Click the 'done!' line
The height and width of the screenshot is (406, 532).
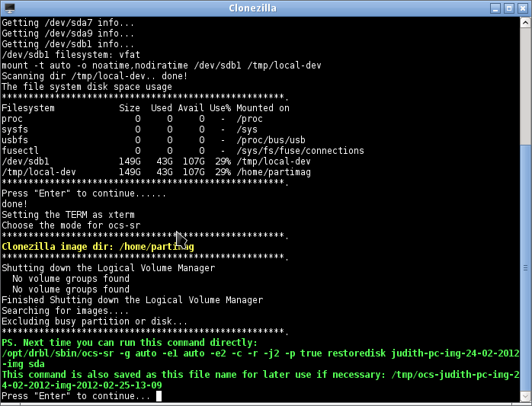click(x=15, y=204)
